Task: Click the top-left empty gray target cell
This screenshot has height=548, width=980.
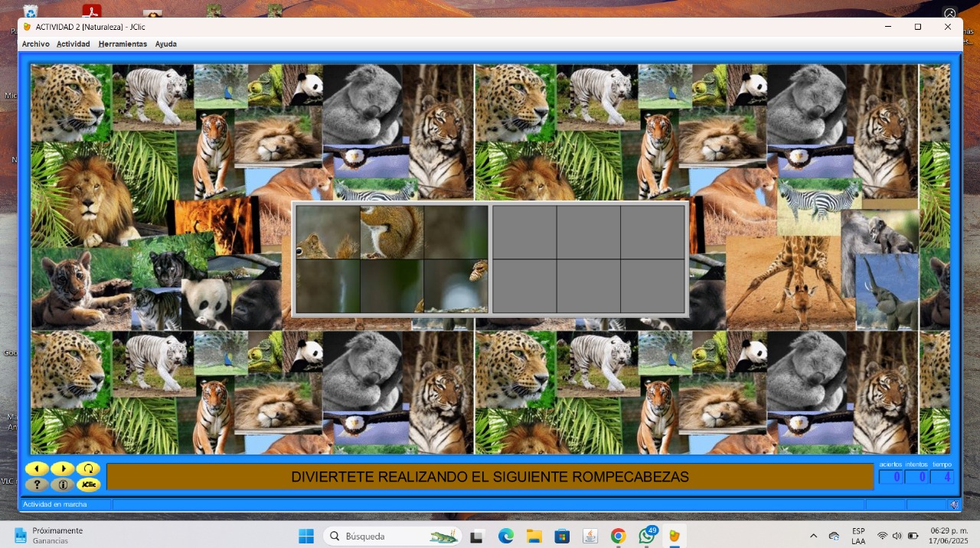Action: tap(524, 232)
